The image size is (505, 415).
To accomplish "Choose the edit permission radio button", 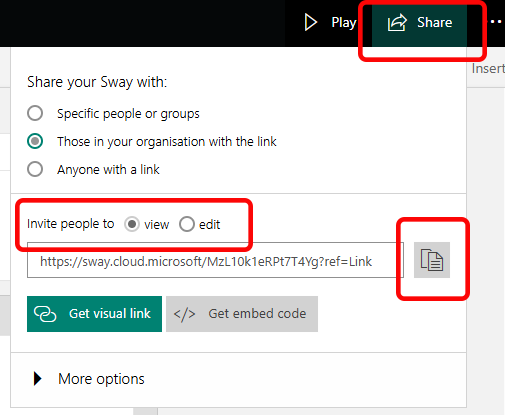I will point(187,224).
